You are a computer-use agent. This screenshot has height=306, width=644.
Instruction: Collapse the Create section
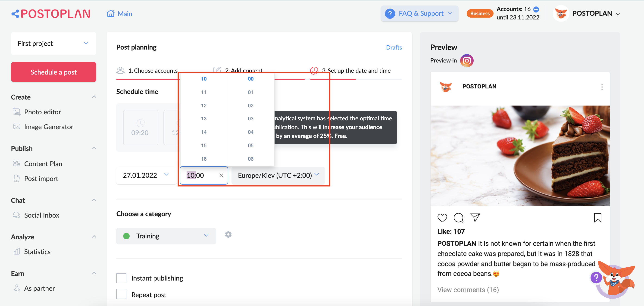click(x=94, y=97)
